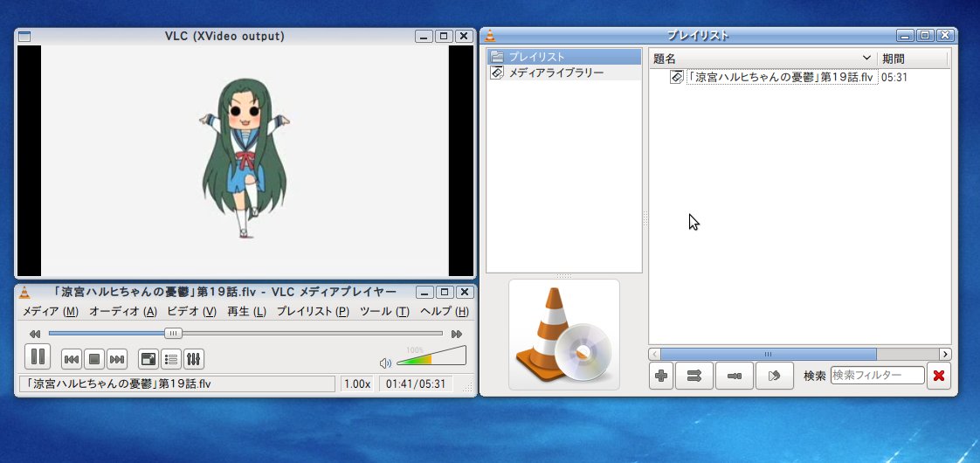Pause playback with the pause button
This screenshot has width=980, height=463.
click(x=38, y=356)
